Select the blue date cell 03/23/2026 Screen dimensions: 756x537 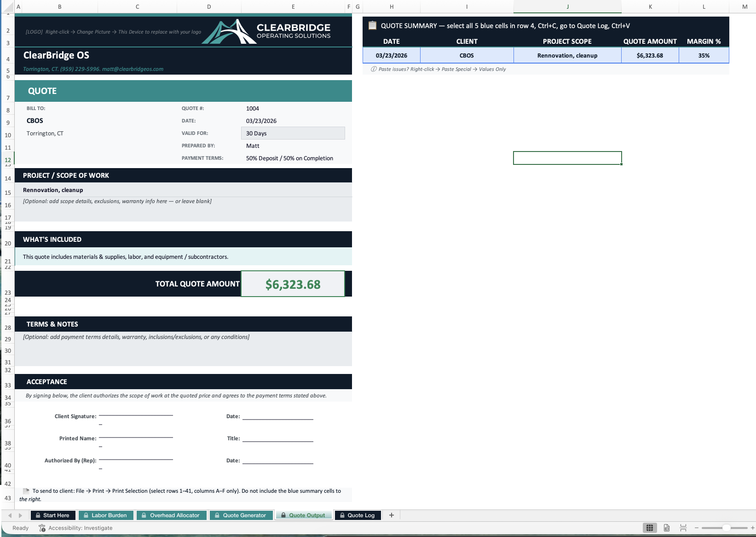tap(392, 55)
